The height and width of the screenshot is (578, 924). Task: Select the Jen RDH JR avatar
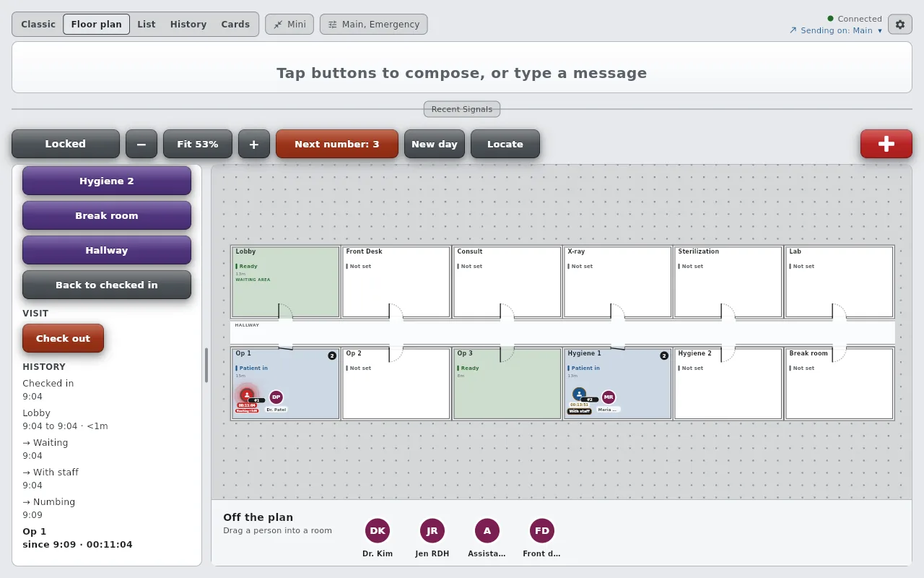432,530
